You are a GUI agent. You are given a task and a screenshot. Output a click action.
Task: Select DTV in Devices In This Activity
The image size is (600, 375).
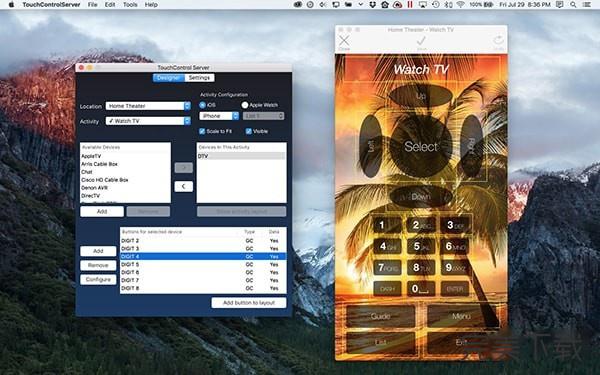[x=241, y=156]
